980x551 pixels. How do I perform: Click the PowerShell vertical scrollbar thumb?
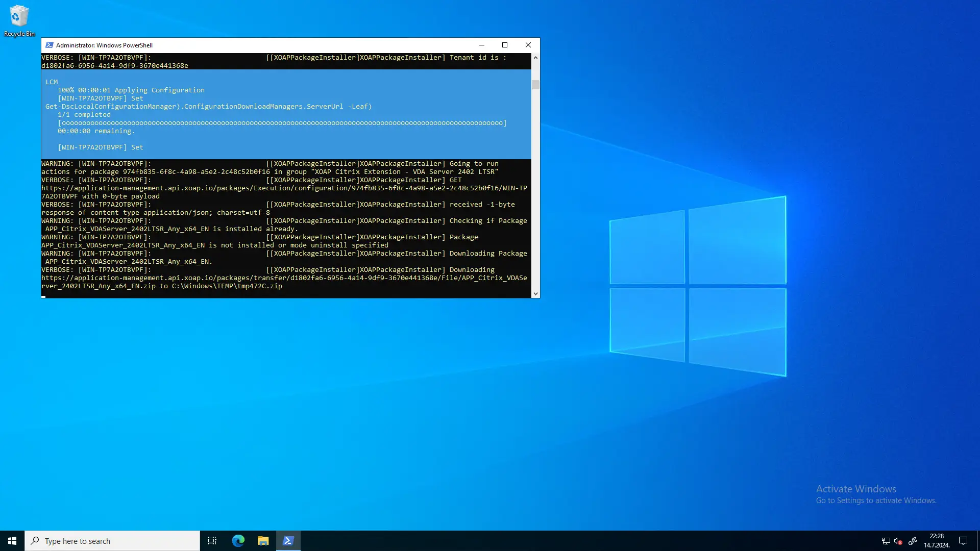click(x=535, y=84)
